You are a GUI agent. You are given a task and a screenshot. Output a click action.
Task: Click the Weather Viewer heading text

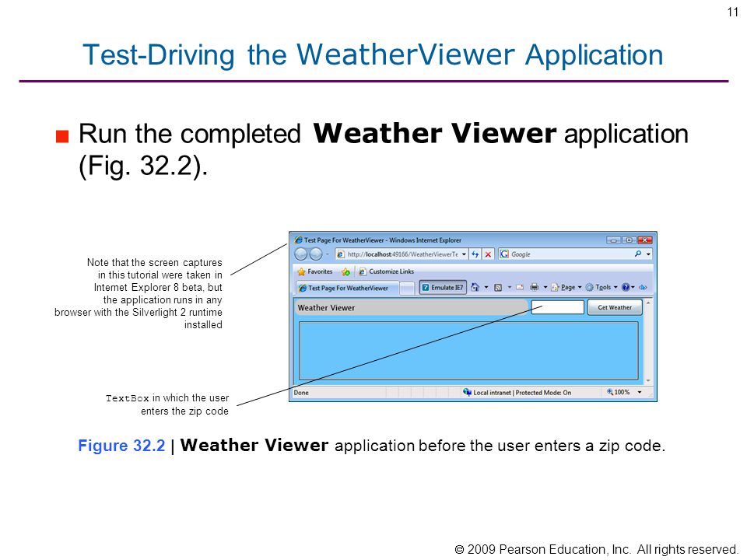(x=326, y=308)
